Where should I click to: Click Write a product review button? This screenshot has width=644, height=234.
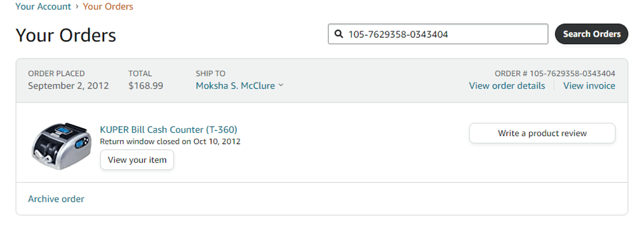click(x=542, y=133)
